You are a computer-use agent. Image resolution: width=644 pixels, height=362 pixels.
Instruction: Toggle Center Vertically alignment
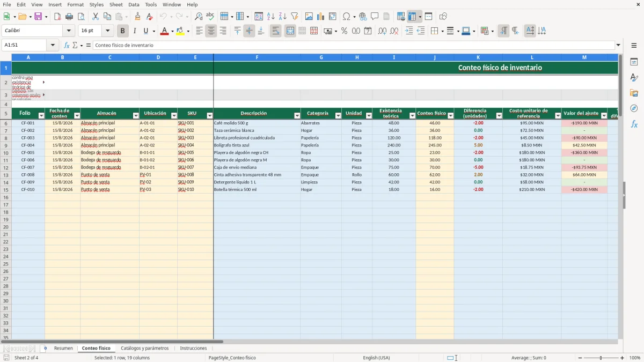pos(249,31)
